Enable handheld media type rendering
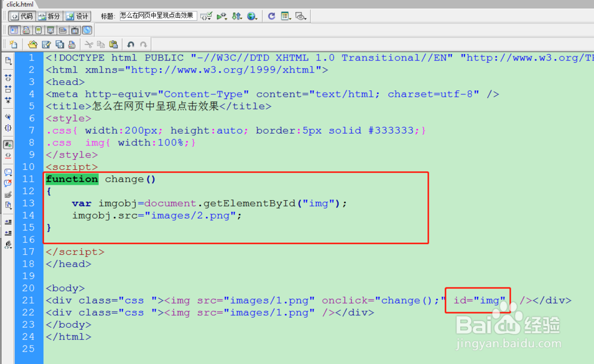Screen dimensions: 594x364 [x=38, y=30]
